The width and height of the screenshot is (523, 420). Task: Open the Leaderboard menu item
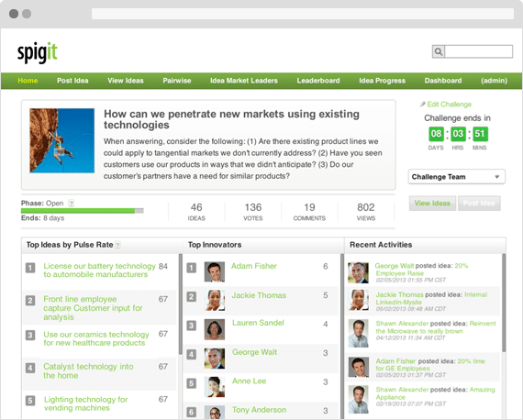click(x=318, y=81)
